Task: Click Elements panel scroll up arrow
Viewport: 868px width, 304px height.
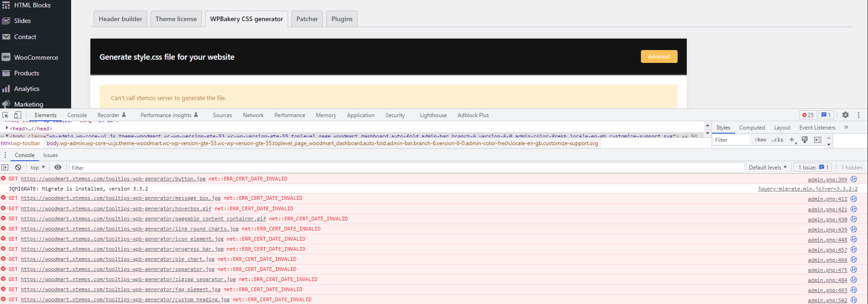Action: coord(707,125)
